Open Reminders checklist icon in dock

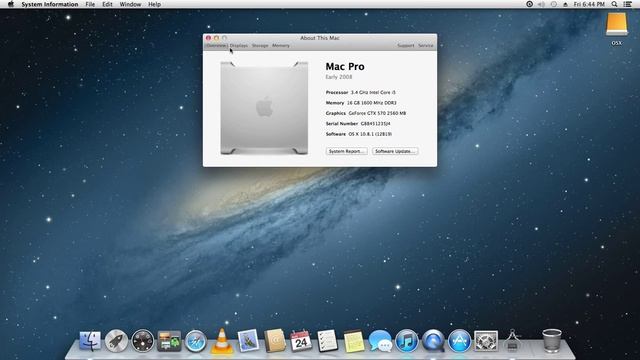point(327,341)
